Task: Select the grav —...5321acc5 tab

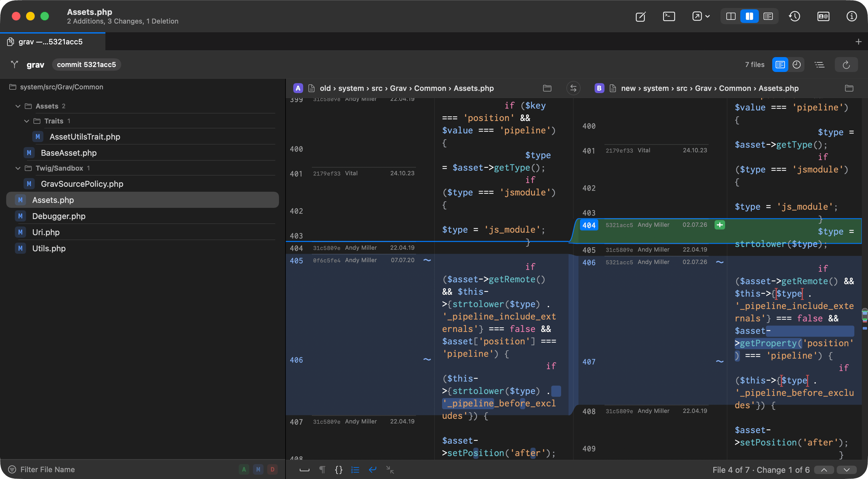Action: [x=53, y=42]
